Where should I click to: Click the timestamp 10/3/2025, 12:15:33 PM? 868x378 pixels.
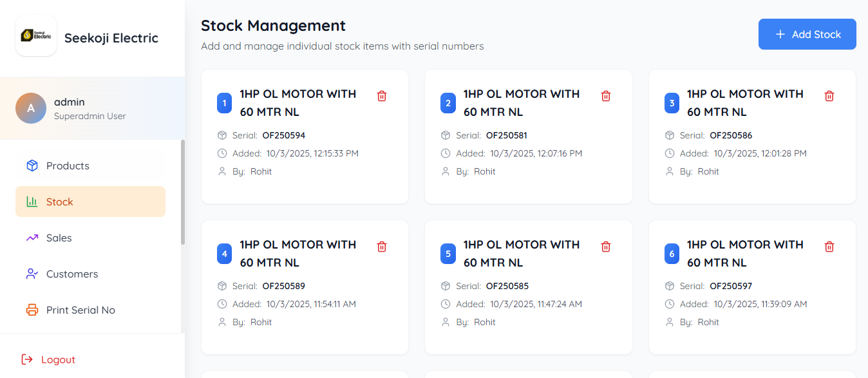tap(313, 153)
